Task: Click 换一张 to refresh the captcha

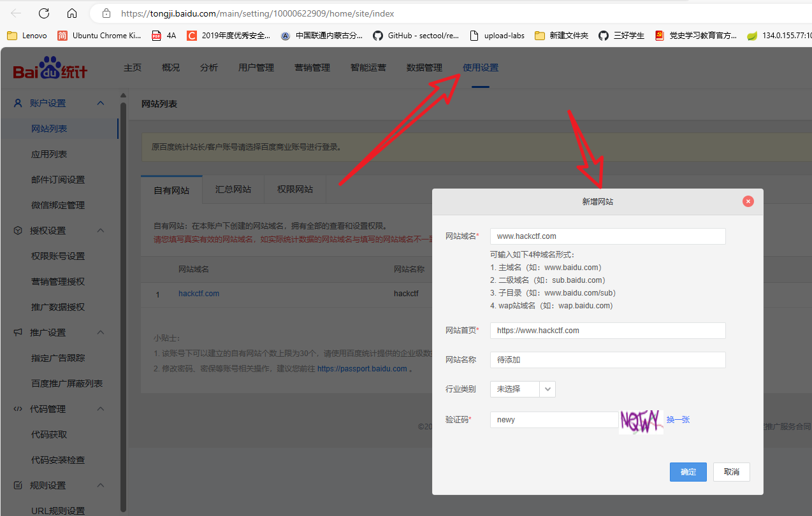Action: point(678,420)
